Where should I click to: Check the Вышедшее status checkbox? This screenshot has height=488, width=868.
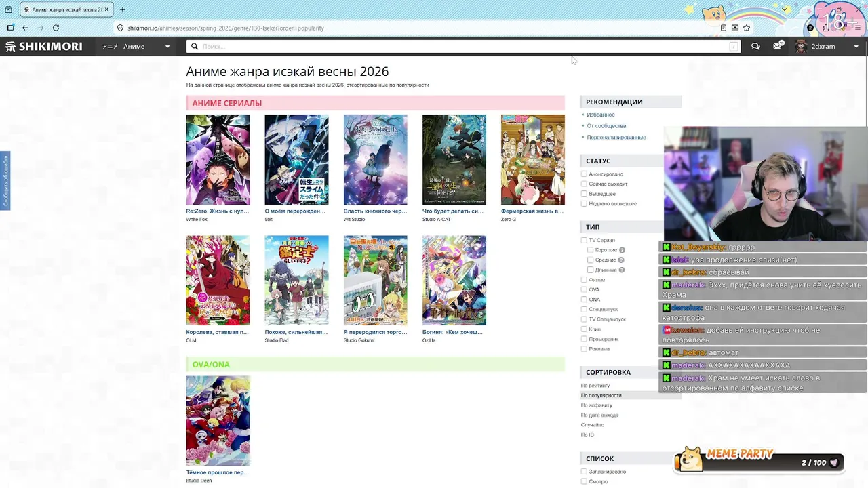click(584, 194)
